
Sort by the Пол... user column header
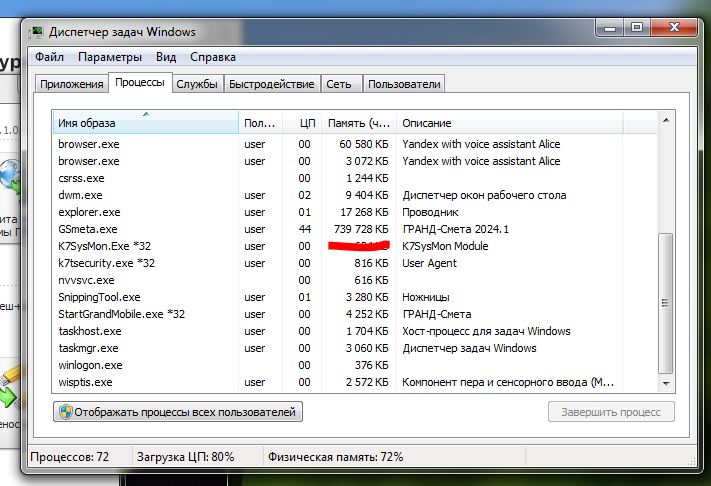(x=260, y=122)
